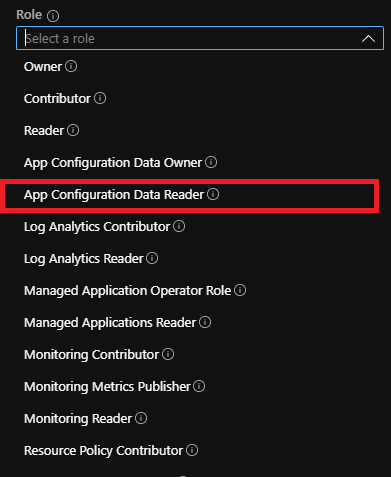Image resolution: width=391 pixels, height=477 pixels.
Task: Show info for Log Analytics Reader
Action: click(152, 258)
